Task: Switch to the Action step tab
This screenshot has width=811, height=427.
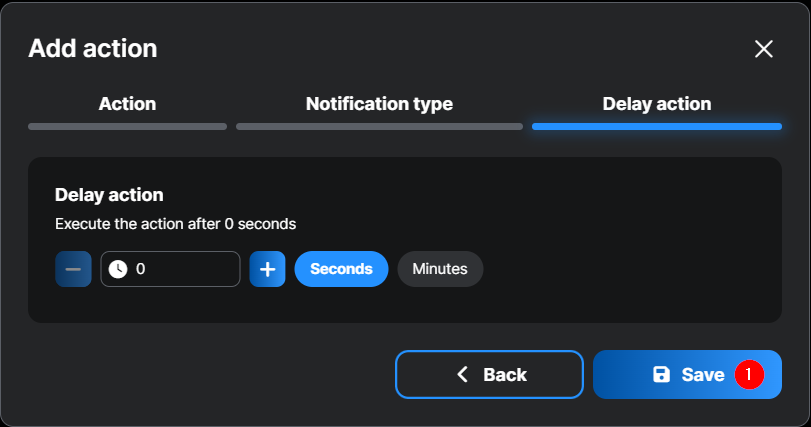Action: click(x=127, y=104)
